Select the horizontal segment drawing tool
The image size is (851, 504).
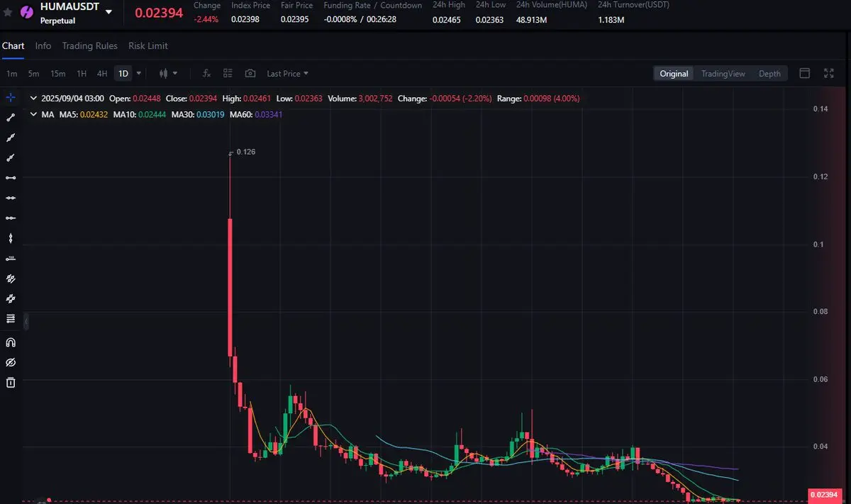tap(11, 177)
